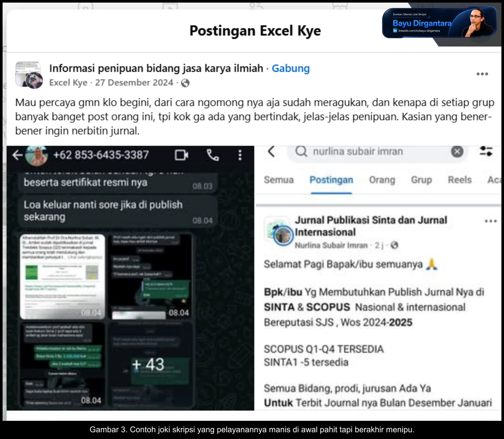Switch to the Reels tab

pos(460,180)
